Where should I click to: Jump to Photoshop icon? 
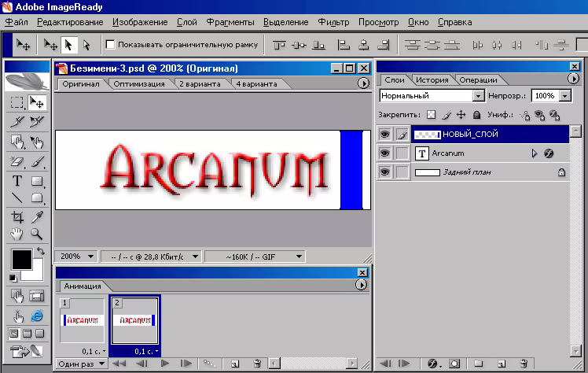(26, 352)
